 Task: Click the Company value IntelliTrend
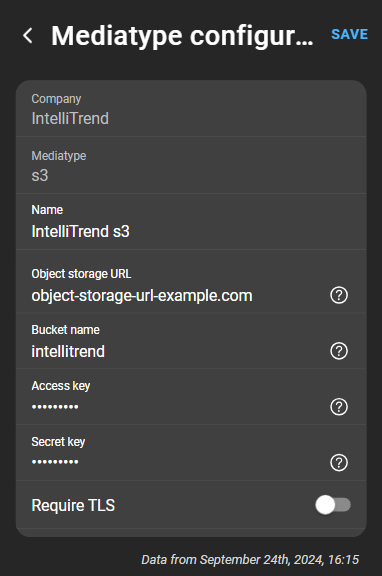[70, 118]
